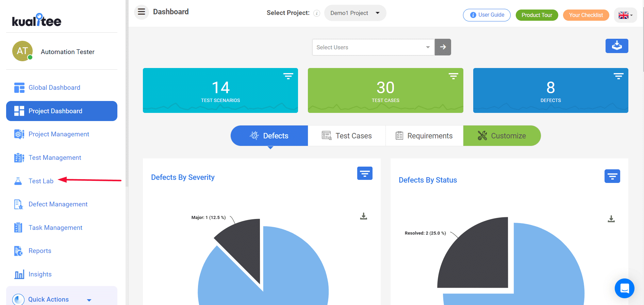644x305 pixels.
Task: Click the Test Management icon
Action: [x=19, y=158]
